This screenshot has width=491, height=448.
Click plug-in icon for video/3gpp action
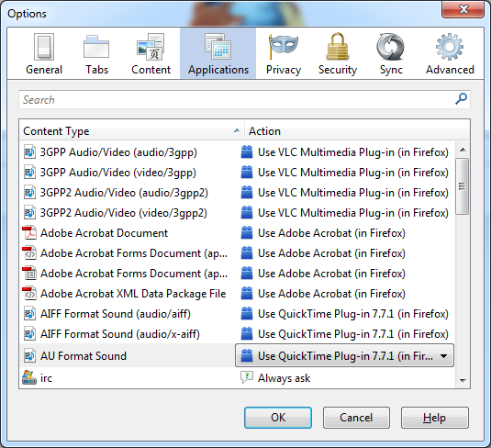click(247, 172)
